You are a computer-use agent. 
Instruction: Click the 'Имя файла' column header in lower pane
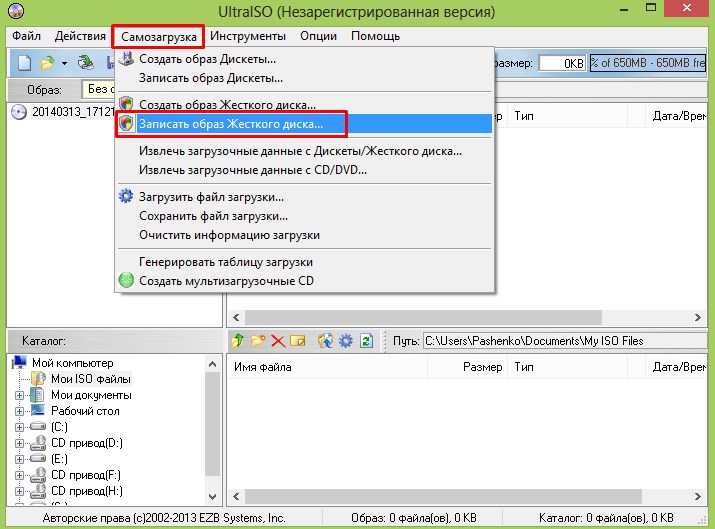(x=260, y=367)
